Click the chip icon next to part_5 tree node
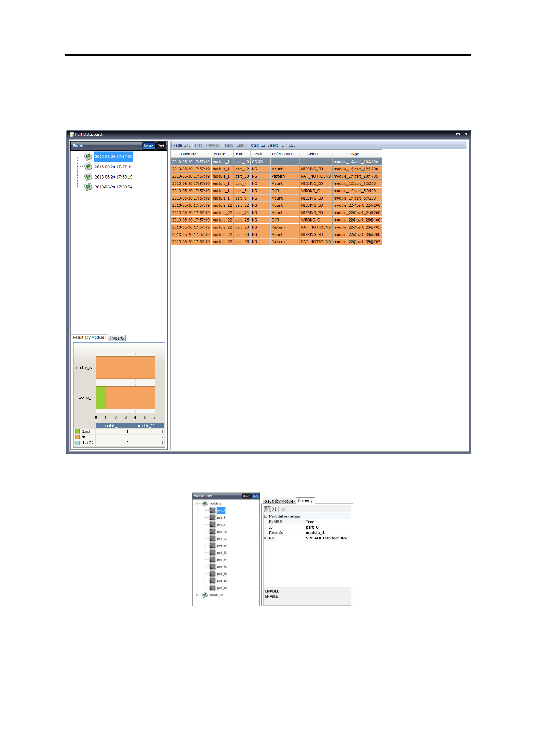Screen dimensions: 535x756 click(213, 524)
